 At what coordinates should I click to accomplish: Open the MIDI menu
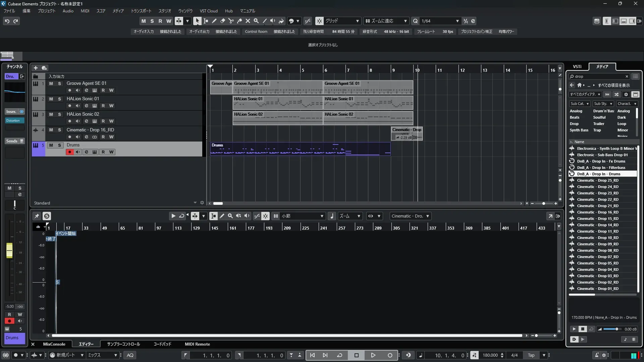pyautogui.click(x=85, y=11)
